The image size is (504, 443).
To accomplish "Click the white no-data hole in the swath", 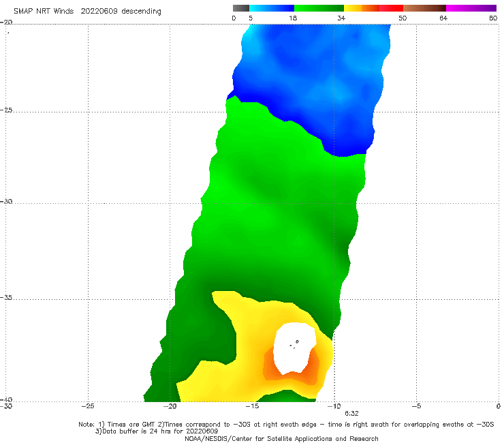I will pos(294,349).
